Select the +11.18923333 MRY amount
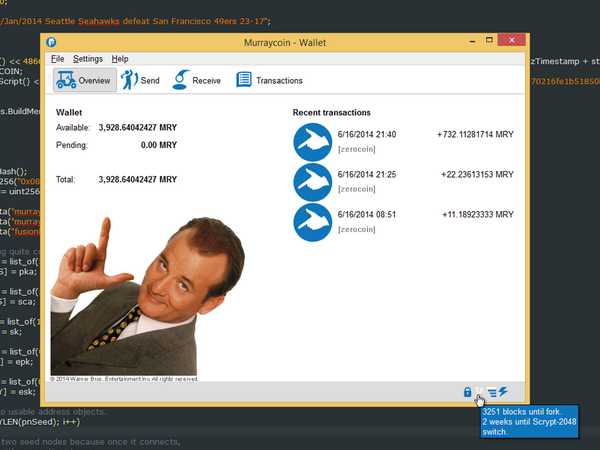The width and height of the screenshot is (600, 450). (x=478, y=215)
